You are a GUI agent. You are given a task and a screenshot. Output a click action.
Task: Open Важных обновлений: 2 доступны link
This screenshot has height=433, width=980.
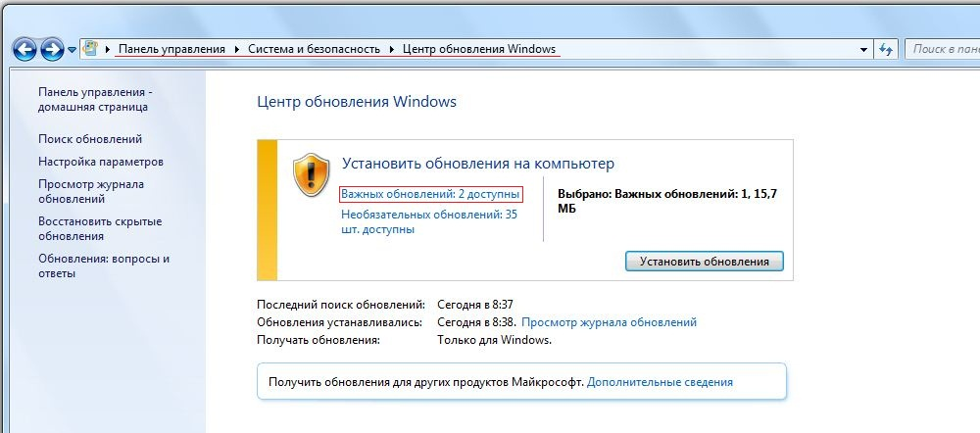(x=430, y=194)
